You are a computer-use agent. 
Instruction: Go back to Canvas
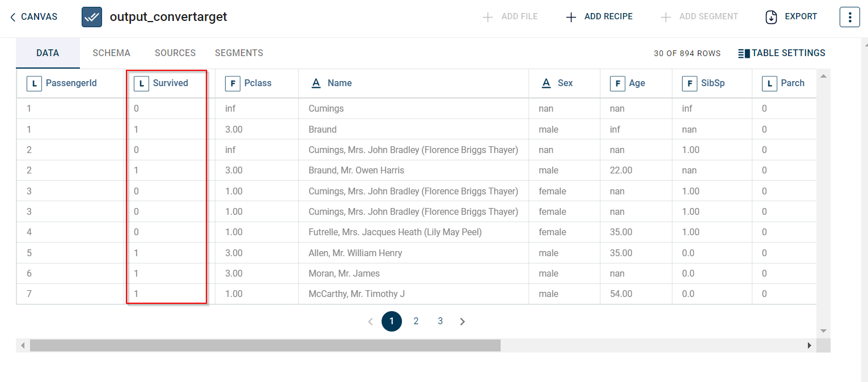[x=34, y=17]
